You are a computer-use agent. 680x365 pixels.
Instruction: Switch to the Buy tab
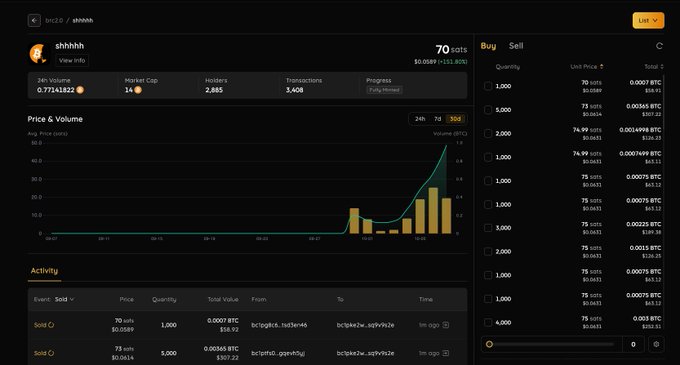tap(488, 46)
